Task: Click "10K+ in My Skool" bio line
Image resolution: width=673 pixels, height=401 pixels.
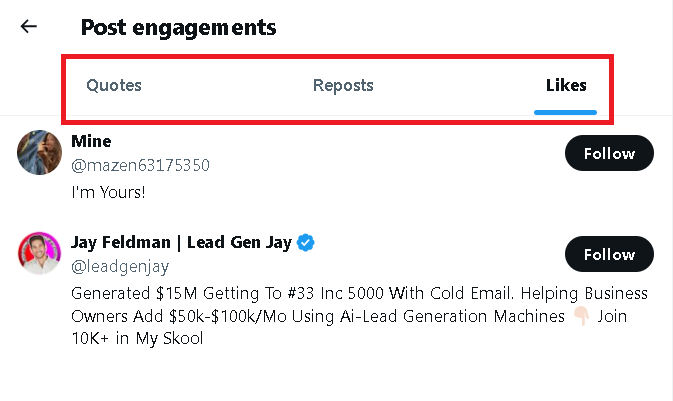Action: click(137, 339)
